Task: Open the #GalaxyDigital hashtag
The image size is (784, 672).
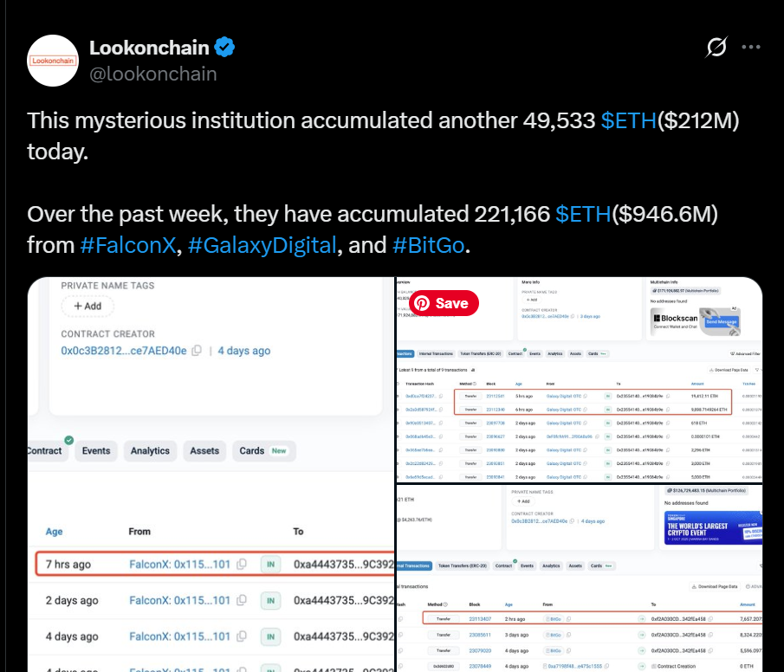Action: pyautogui.click(x=262, y=245)
